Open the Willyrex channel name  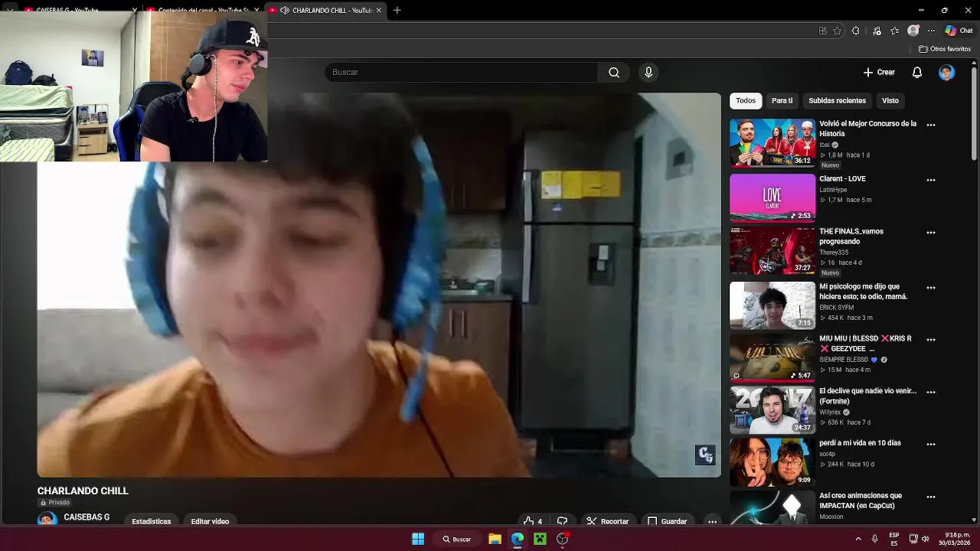point(830,412)
